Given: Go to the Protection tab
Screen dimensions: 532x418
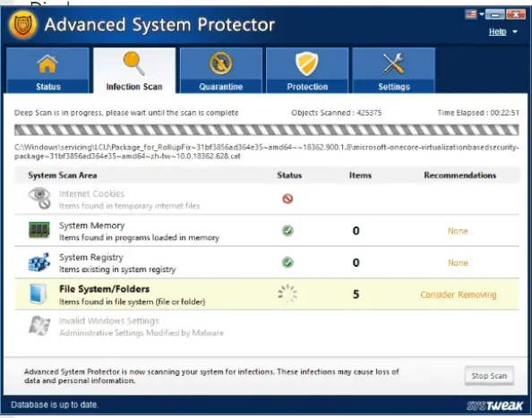Looking at the screenshot, I should (307, 71).
